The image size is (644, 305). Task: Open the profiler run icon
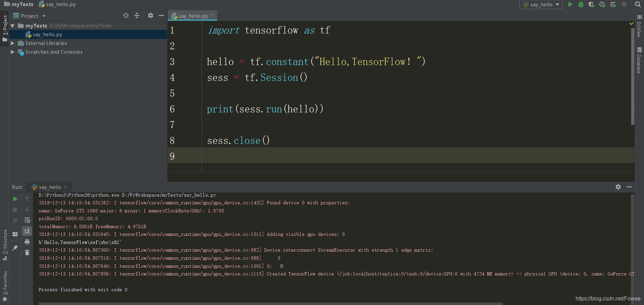coord(602,4)
